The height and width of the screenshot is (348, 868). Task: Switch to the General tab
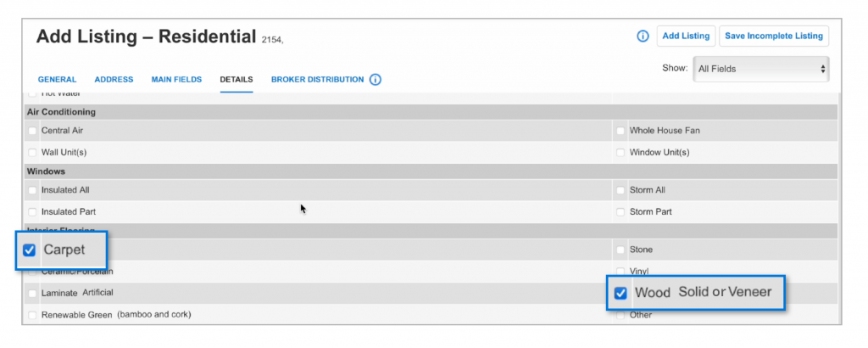tap(57, 79)
